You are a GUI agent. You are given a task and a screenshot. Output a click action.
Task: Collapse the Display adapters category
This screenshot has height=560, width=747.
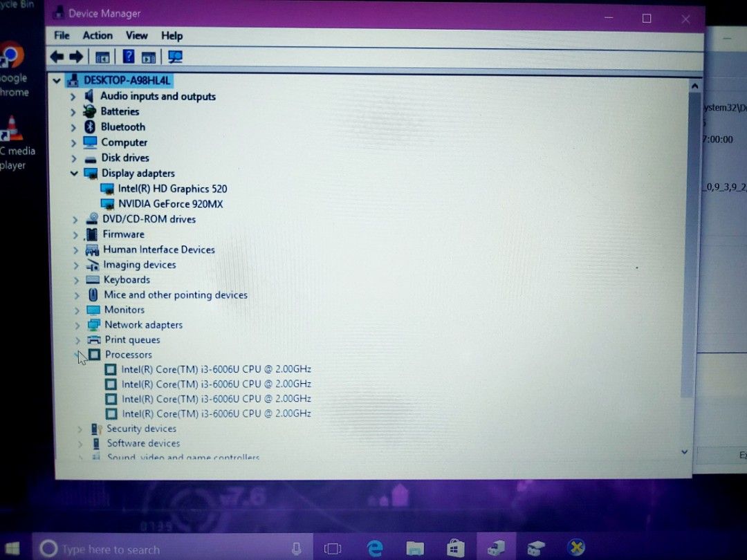tap(74, 173)
